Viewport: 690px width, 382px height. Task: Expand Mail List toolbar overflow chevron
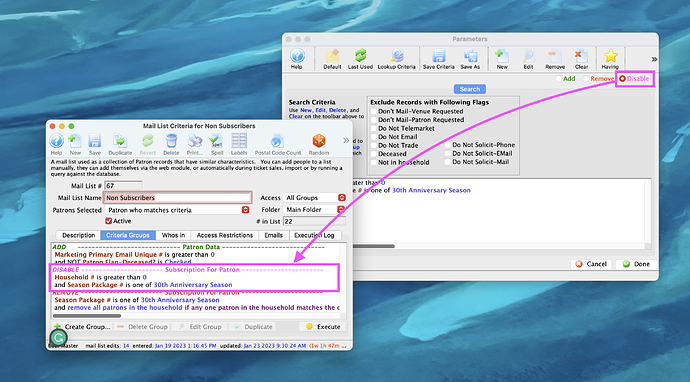[x=346, y=140]
